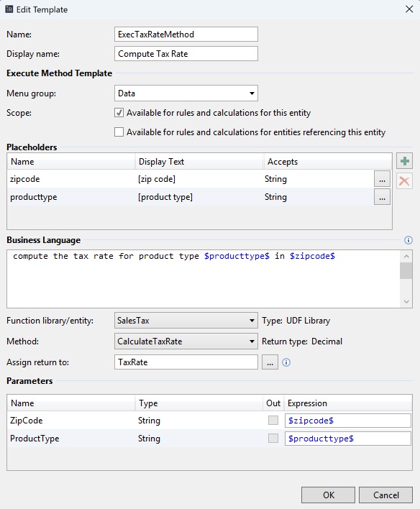Click $producttype$ token in Business Language
Image resolution: width=420 pixels, height=509 pixels.
(237, 256)
